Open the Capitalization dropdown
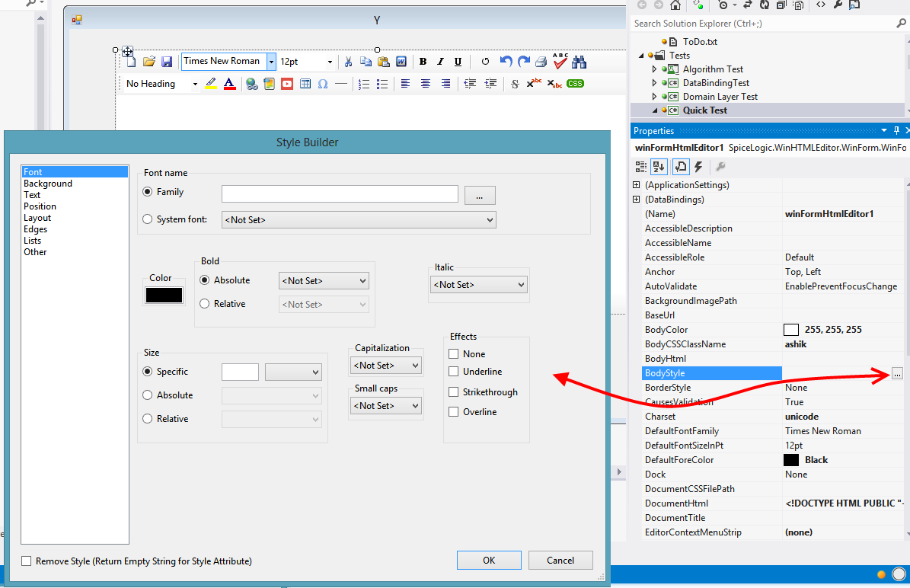The width and height of the screenshot is (910, 588). pyautogui.click(x=386, y=366)
